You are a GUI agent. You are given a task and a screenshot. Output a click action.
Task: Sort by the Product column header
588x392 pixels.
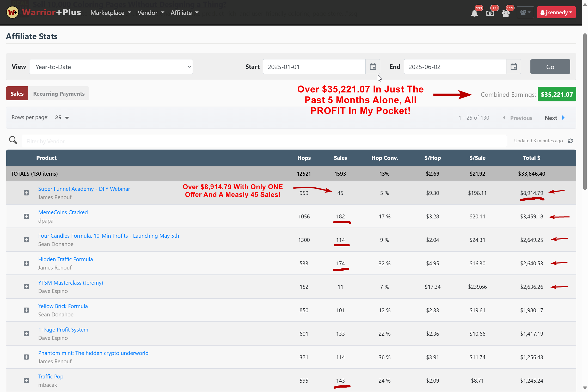coord(46,158)
